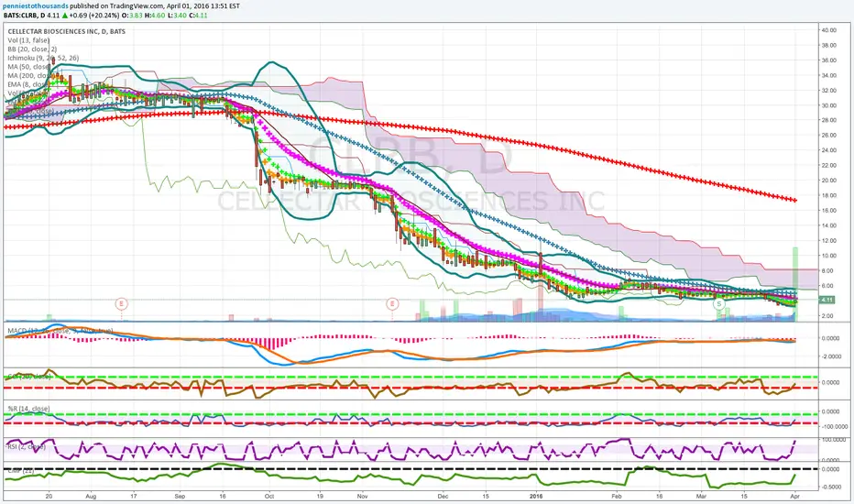
Task: Click the MA (200, close) indicator legend
Action: click(x=29, y=75)
